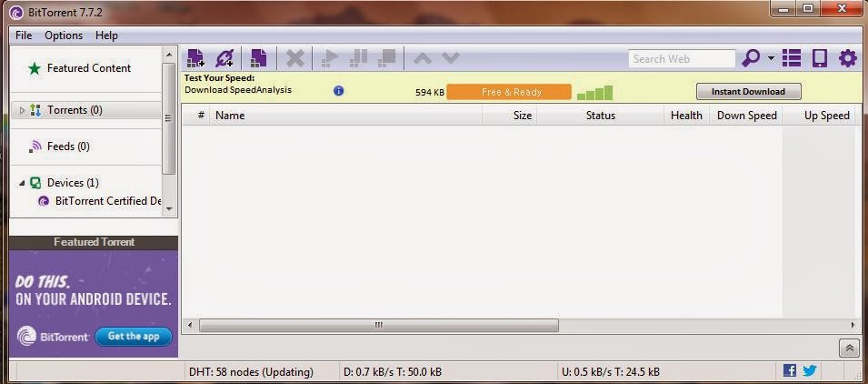Screen dimensions: 868x384
Task: Click the Featured Torrent header
Action: pyautogui.click(x=94, y=242)
